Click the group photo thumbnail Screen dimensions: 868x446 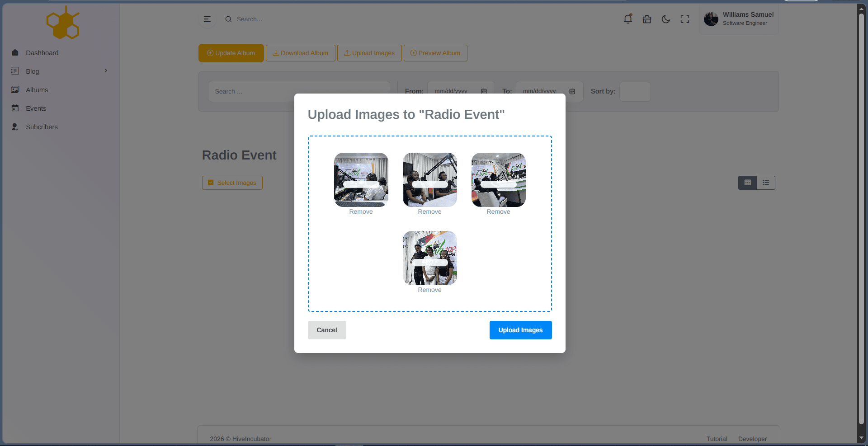(430, 258)
